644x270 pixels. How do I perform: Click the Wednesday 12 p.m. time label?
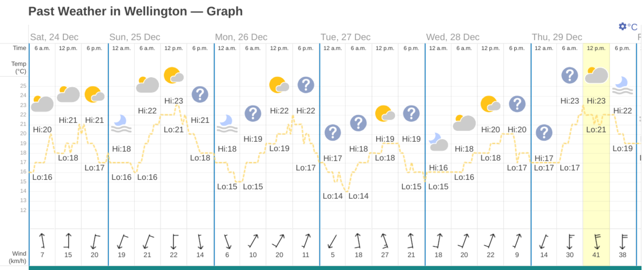coord(491,48)
